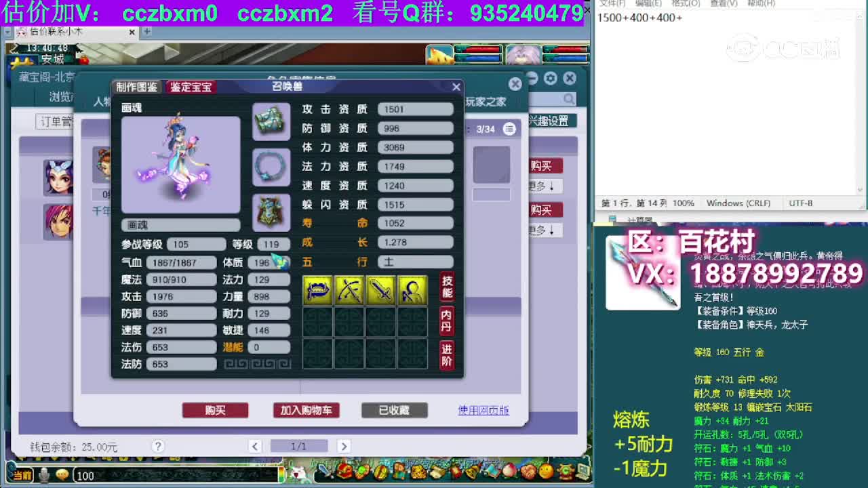Click the speech bubble emoji icon in chat bar
The image size is (868, 488).
[x=62, y=475]
